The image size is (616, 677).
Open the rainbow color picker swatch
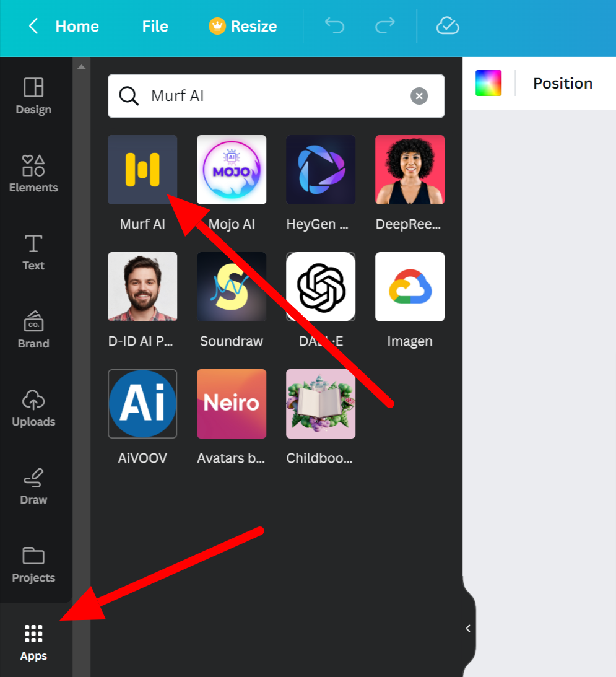click(x=488, y=83)
